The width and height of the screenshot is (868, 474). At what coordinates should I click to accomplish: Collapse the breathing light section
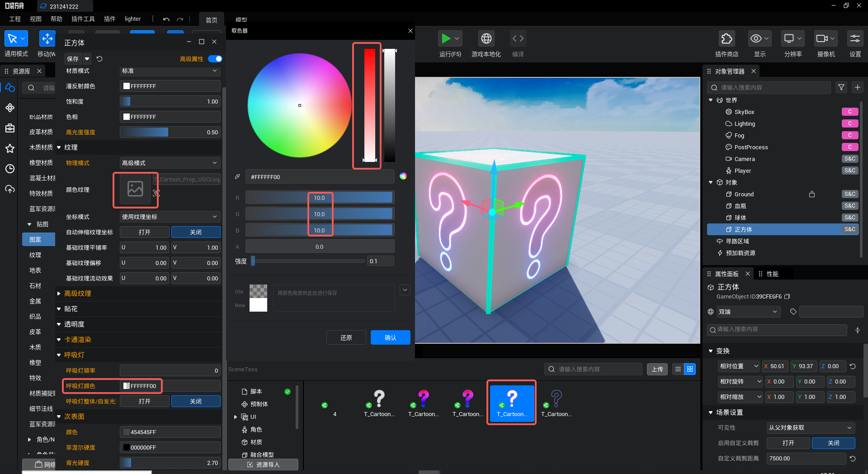pos(59,355)
